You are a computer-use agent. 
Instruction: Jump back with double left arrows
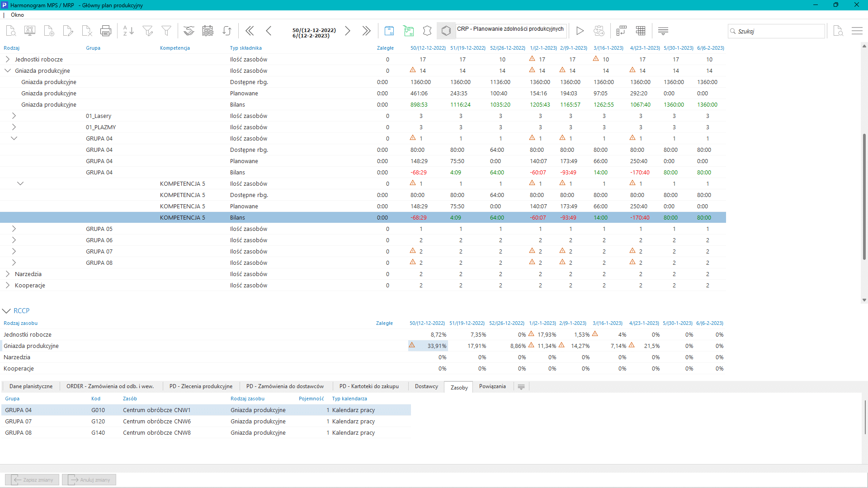pyautogui.click(x=250, y=31)
